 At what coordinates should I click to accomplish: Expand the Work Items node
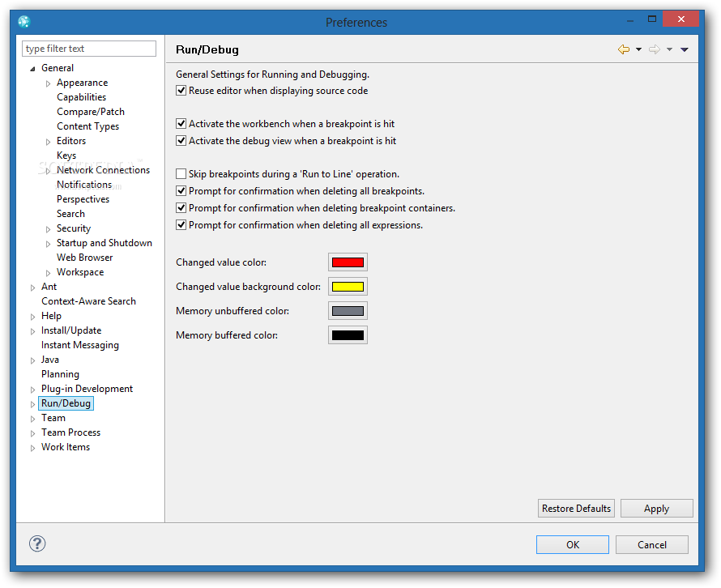coord(32,448)
